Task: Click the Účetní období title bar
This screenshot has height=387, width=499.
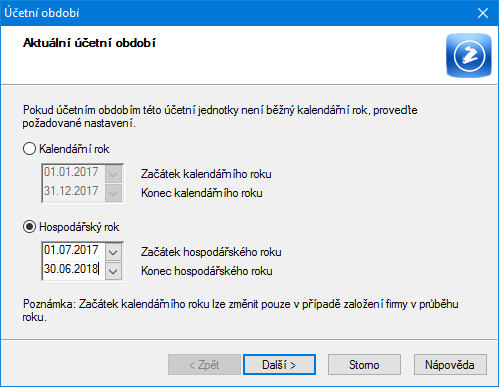Action: pyautogui.click(x=233, y=13)
